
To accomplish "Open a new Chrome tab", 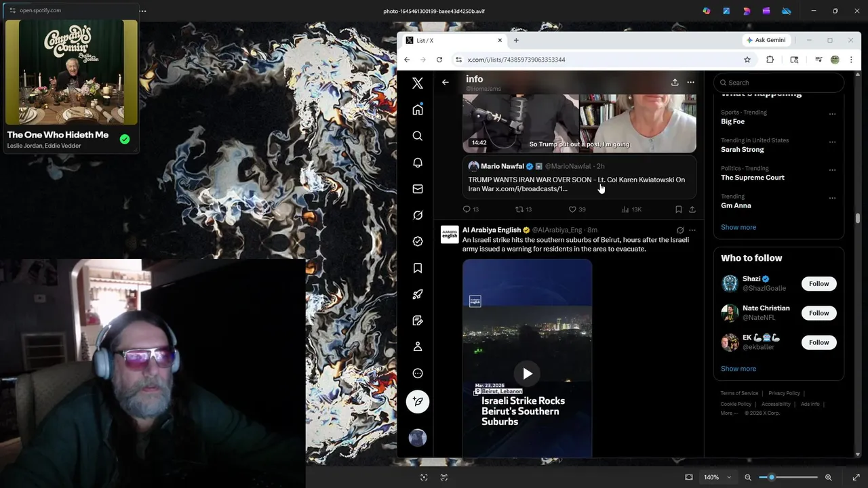I will pos(516,40).
